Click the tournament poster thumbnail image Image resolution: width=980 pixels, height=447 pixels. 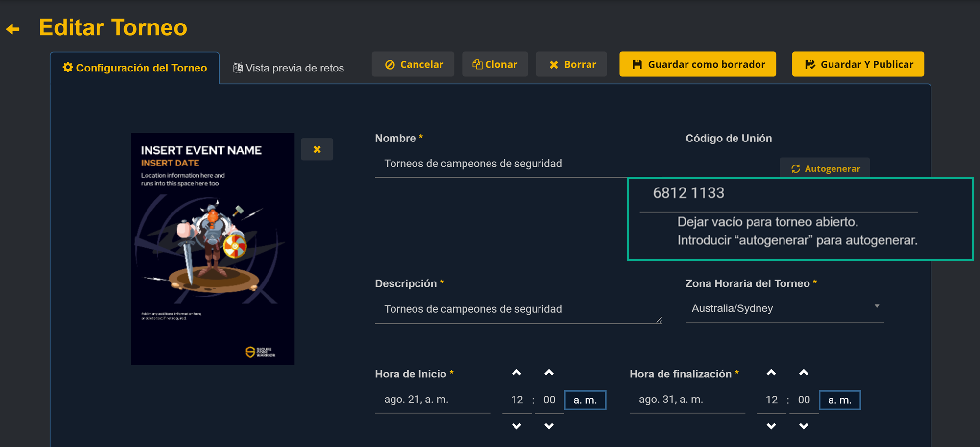click(x=213, y=249)
